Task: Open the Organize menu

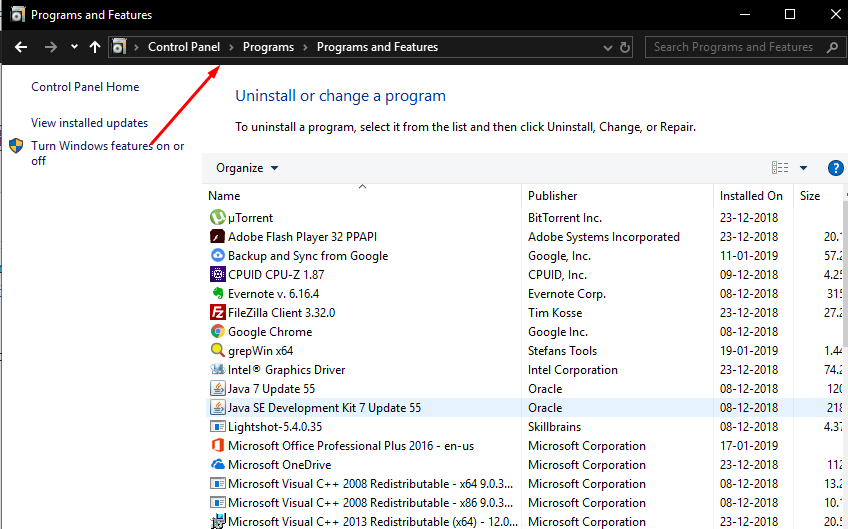Action: click(x=247, y=168)
